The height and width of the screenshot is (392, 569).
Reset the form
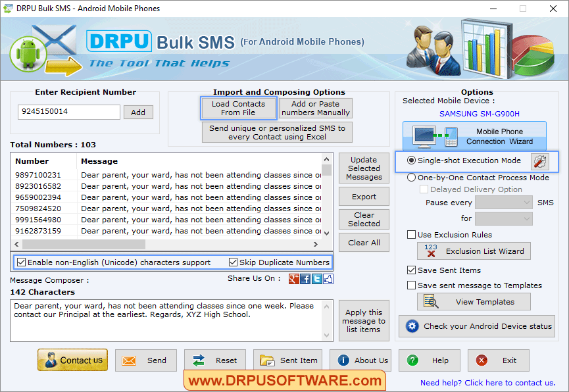tap(215, 360)
